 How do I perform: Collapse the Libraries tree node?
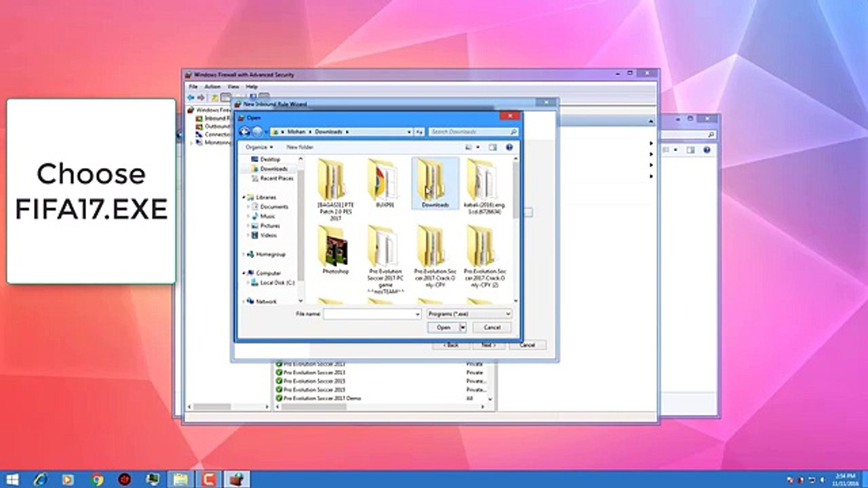(x=243, y=197)
